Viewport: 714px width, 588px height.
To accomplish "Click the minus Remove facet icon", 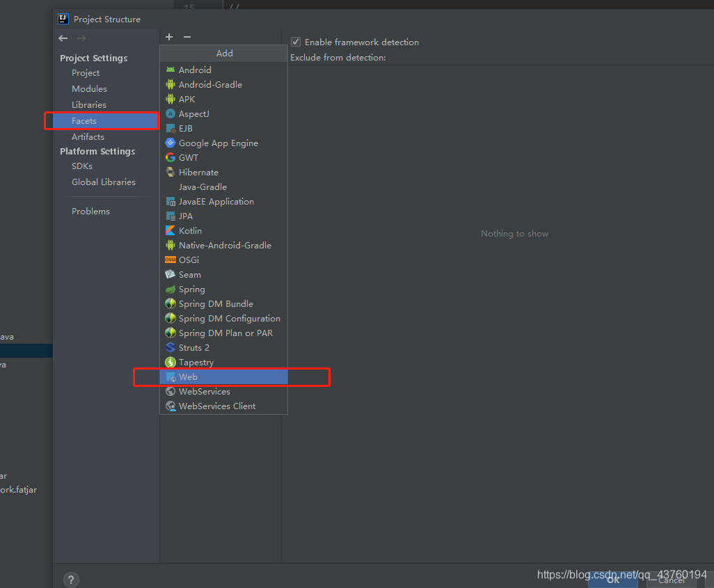I will coord(187,37).
